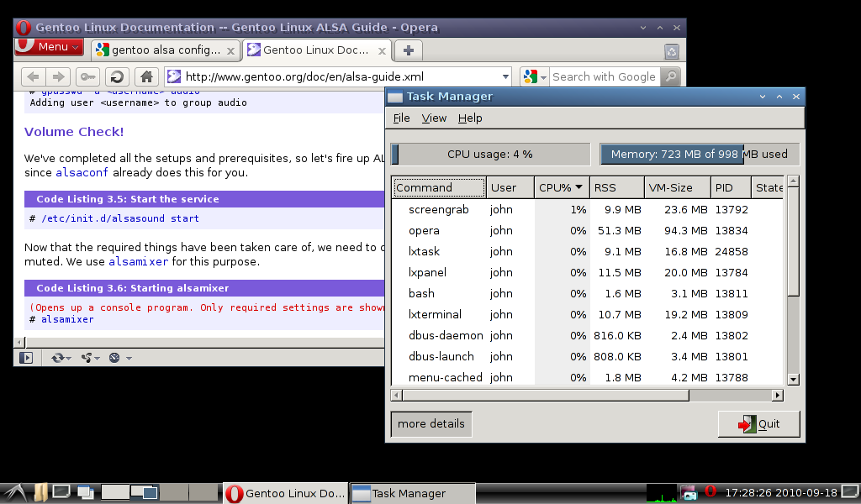The width and height of the screenshot is (861, 504).
Task: Click the 'more details' button
Action: [431, 424]
